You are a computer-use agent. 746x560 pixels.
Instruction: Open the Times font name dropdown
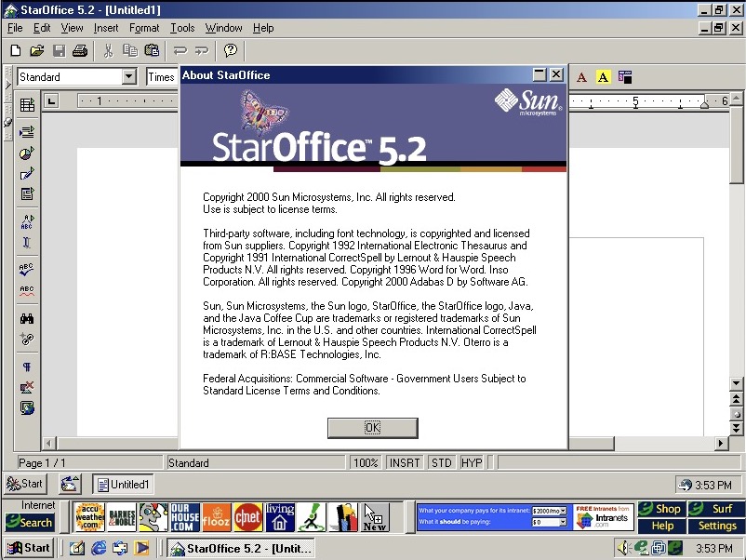(x=165, y=76)
